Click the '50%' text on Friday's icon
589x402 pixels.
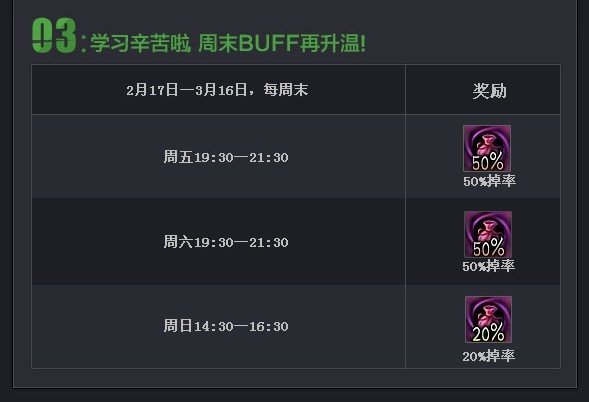point(488,162)
